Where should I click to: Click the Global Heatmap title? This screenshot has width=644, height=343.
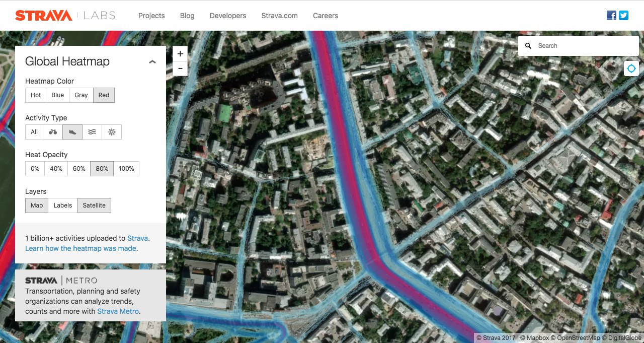tap(67, 61)
